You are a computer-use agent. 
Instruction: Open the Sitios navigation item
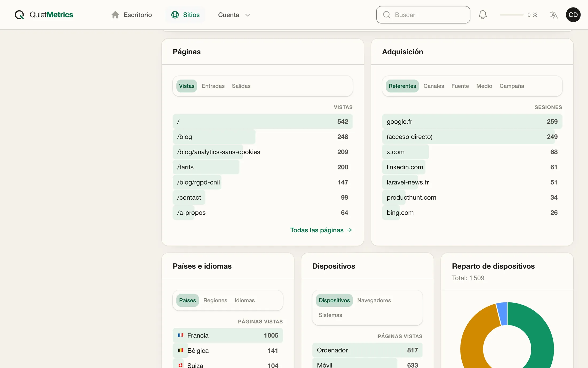[185, 15]
